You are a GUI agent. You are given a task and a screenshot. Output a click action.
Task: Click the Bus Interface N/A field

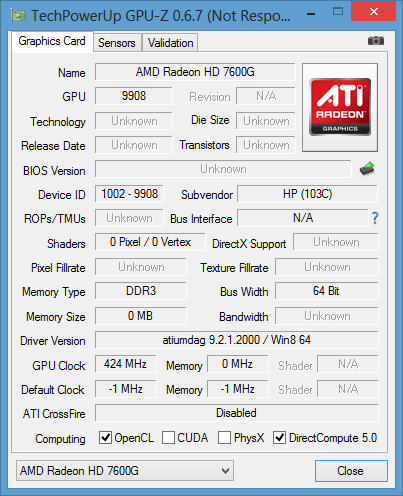303,218
